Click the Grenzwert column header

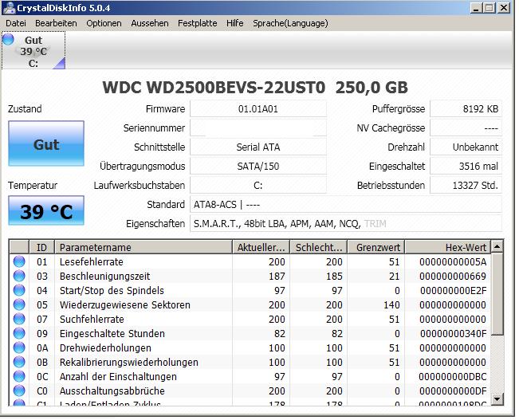376,247
